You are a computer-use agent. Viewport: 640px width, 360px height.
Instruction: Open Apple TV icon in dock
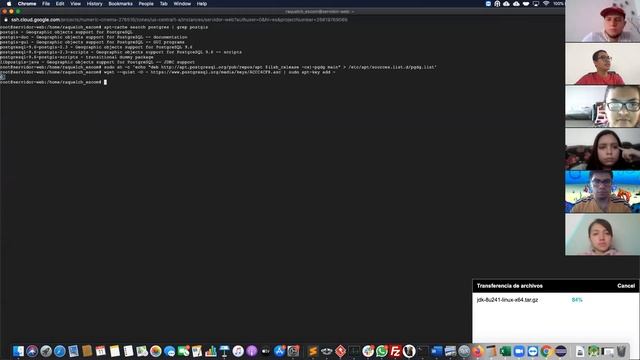click(266, 351)
